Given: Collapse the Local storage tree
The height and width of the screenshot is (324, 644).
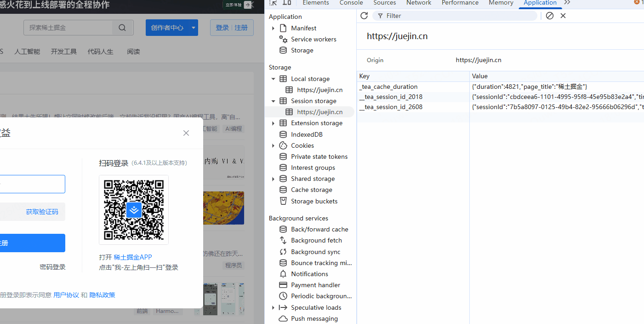Looking at the screenshot, I should click(x=273, y=78).
